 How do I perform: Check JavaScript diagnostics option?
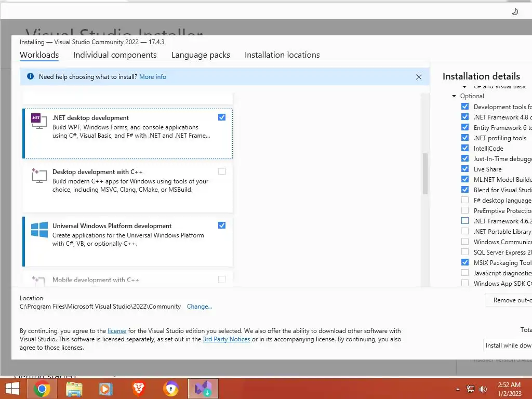pos(465,273)
